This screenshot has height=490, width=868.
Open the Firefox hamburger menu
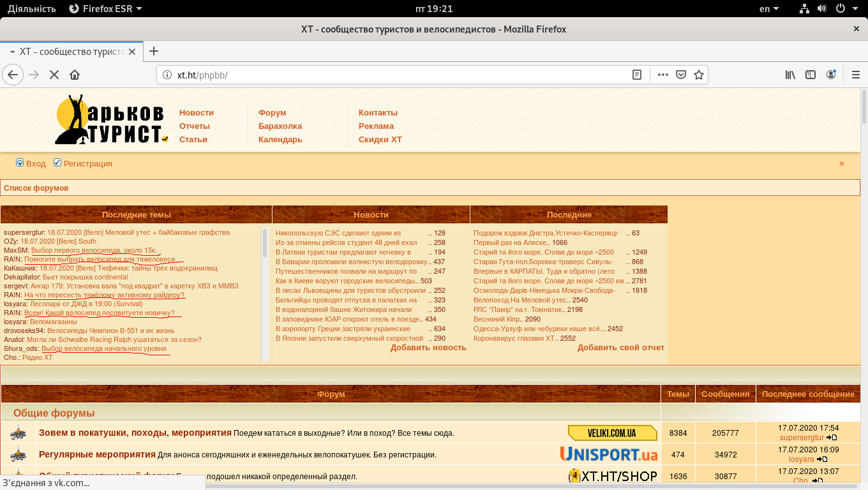(x=856, y=75)
